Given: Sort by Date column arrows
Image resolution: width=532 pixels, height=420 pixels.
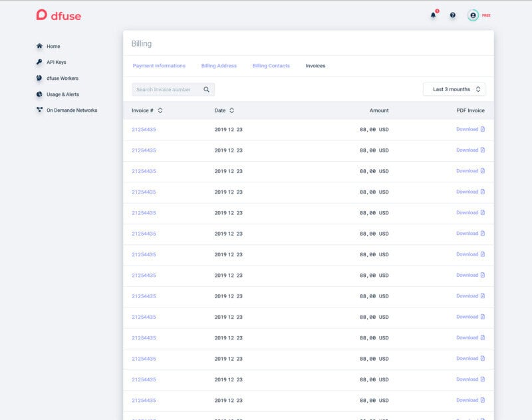Looking at the screenshot, I should (x=231, y=110).
